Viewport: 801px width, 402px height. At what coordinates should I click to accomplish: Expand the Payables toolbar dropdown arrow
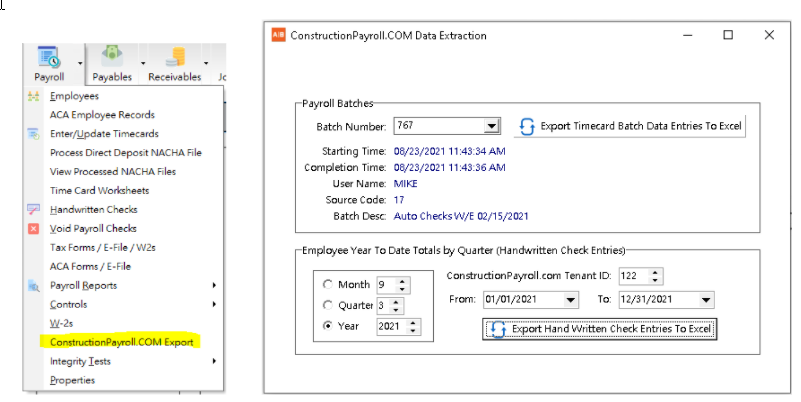[143, 64]
